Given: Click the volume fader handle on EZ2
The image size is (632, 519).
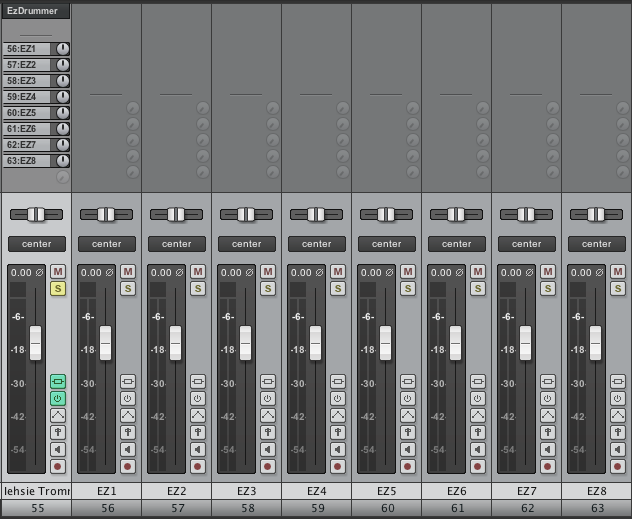Looking at the screenshot, I should pos(176,342).
